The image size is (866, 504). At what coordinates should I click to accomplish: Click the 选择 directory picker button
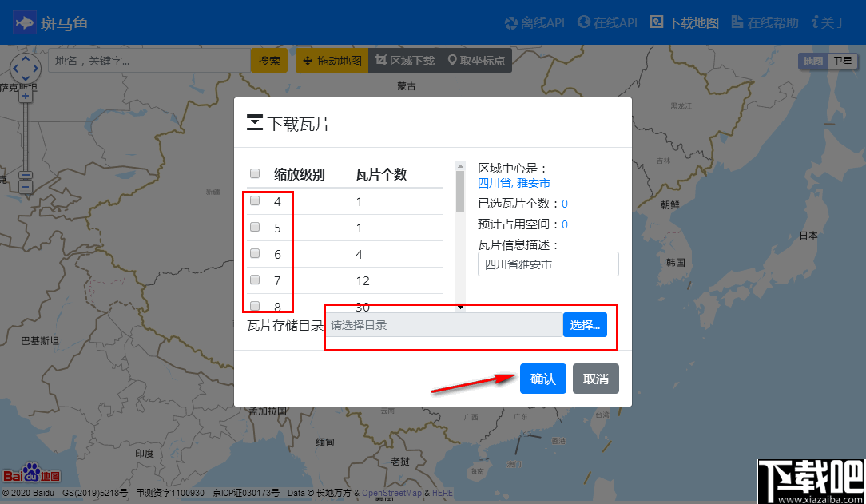pyautogui.click(x=585, y=324)
